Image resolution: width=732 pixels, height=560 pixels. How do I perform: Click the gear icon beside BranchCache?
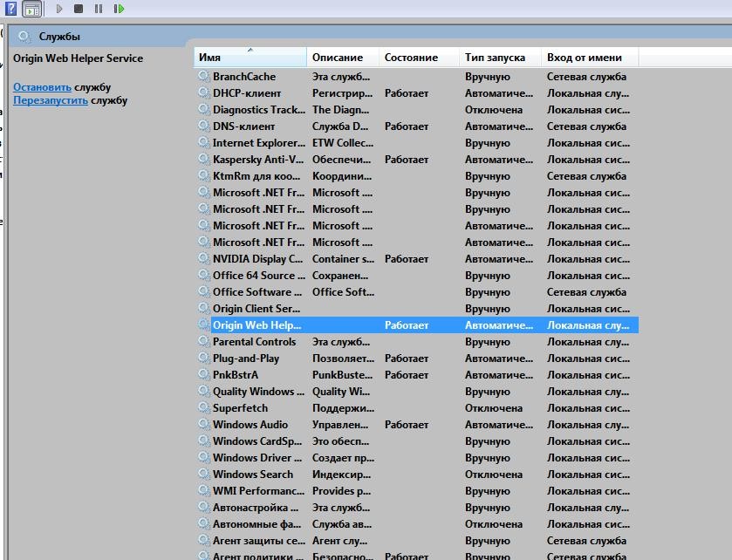pyautogui.click(x=204, y=77)
